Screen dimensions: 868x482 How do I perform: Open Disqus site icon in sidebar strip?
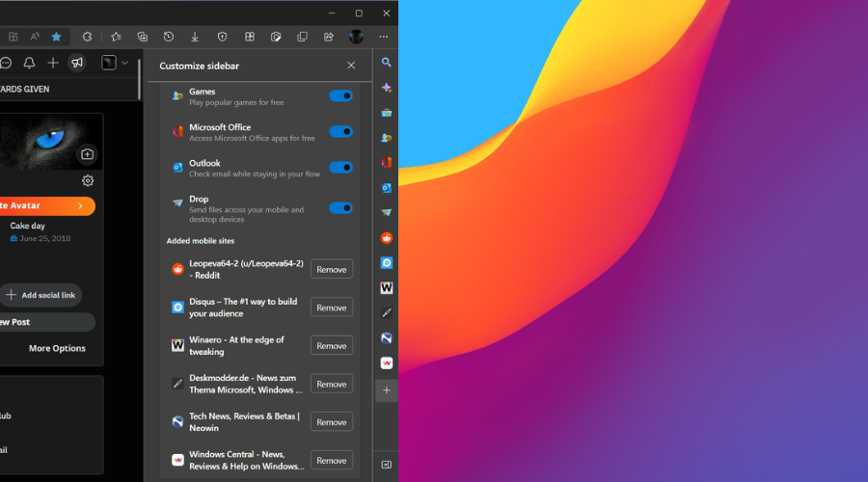point(387,263)
